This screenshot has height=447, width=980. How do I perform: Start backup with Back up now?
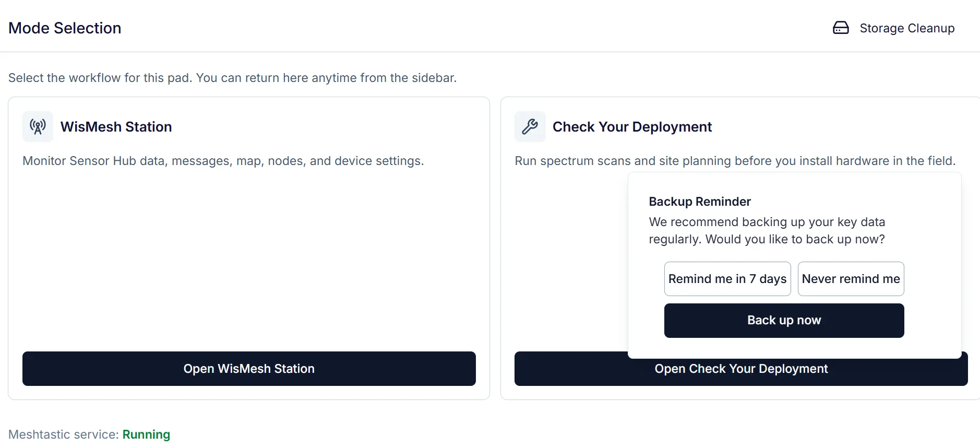coord(784,321)
